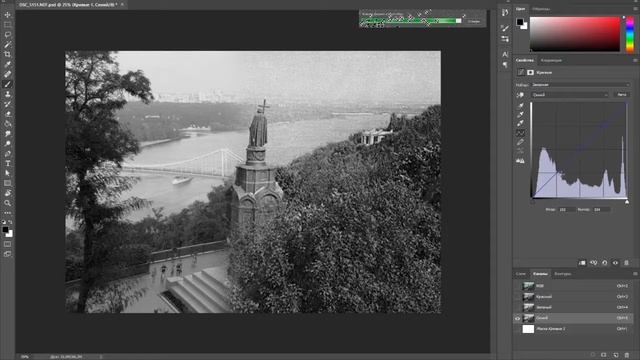
Task: Delete the current channel
Action: [627, 355]
